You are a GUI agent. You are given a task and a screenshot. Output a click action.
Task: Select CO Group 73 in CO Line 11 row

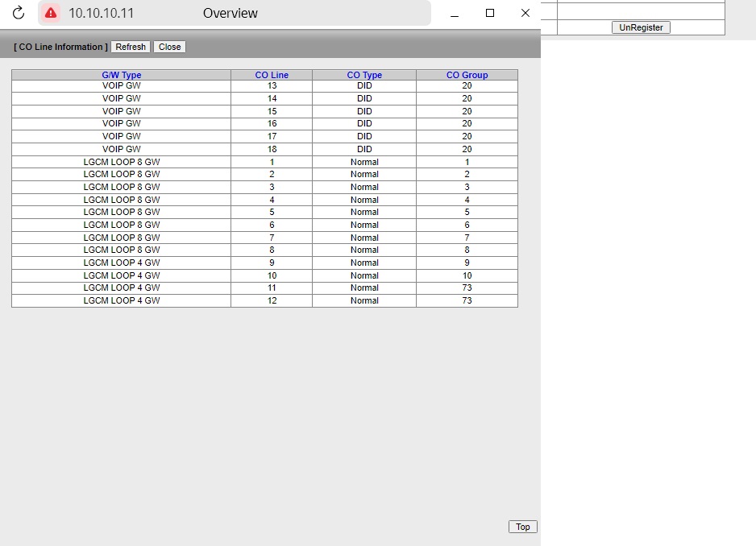pyautogui.click(x=467, y=287)
